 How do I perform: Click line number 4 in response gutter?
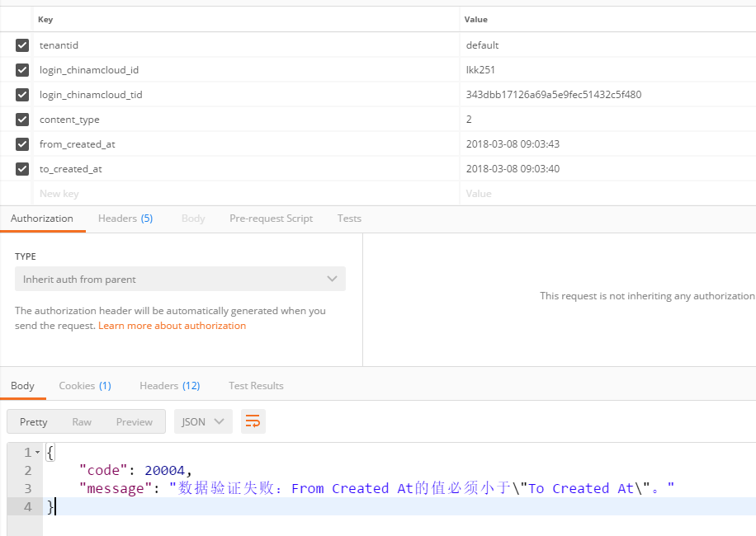[x=28, y=506]
